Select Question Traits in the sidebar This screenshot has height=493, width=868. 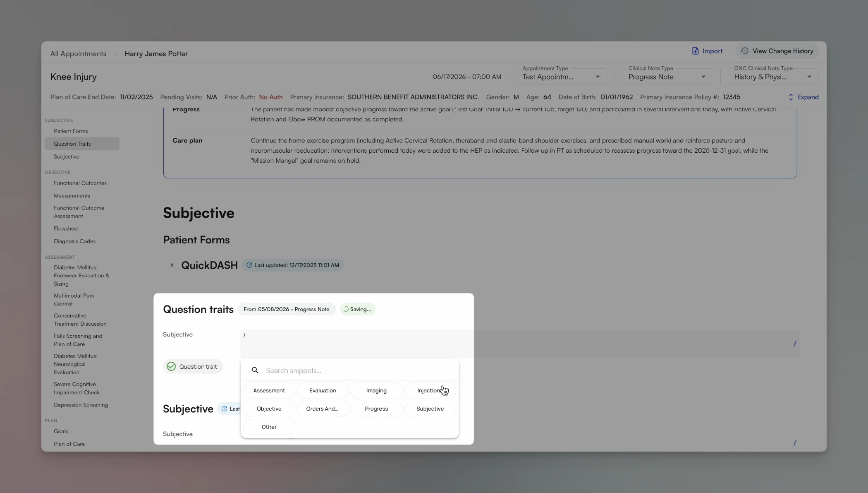[72, 143]
